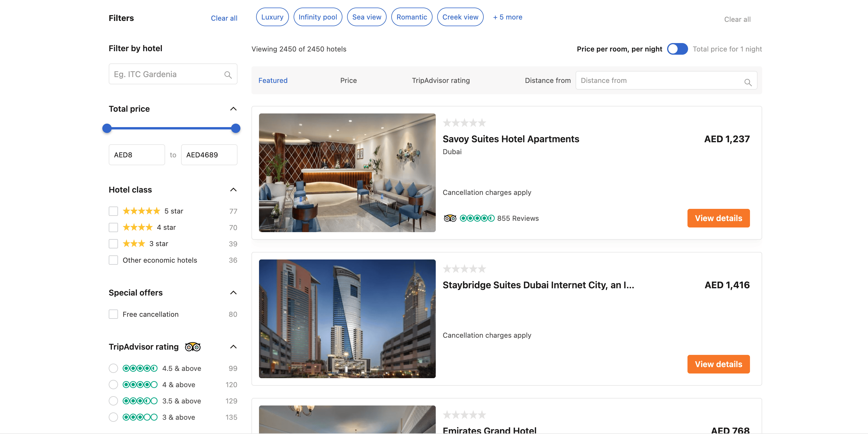Enable the Free cancellation checkbox

pyautogui.click(x=113, y=314)
